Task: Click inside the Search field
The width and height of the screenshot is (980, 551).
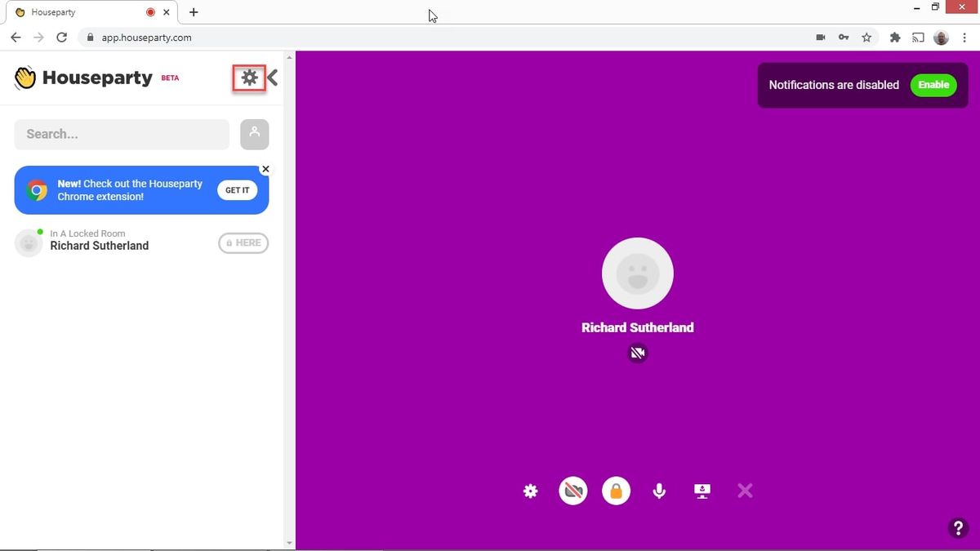Action: click(x=121, y=134)
